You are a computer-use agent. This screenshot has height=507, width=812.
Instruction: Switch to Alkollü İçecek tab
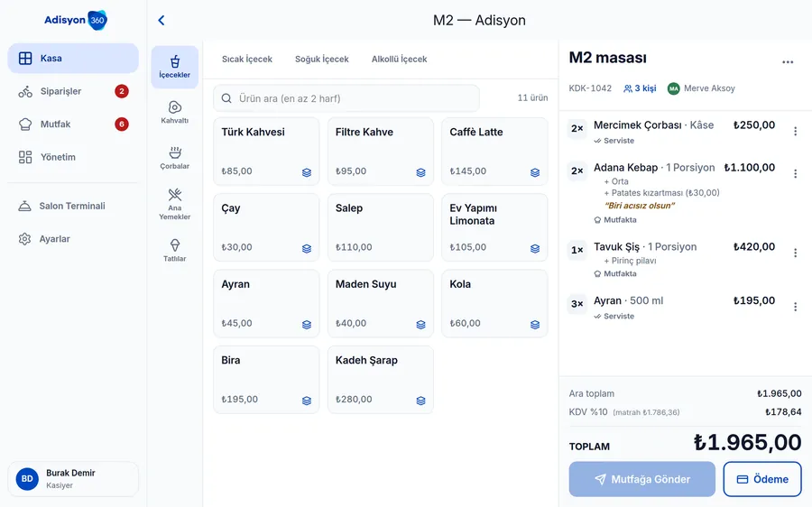pos(400,59)
